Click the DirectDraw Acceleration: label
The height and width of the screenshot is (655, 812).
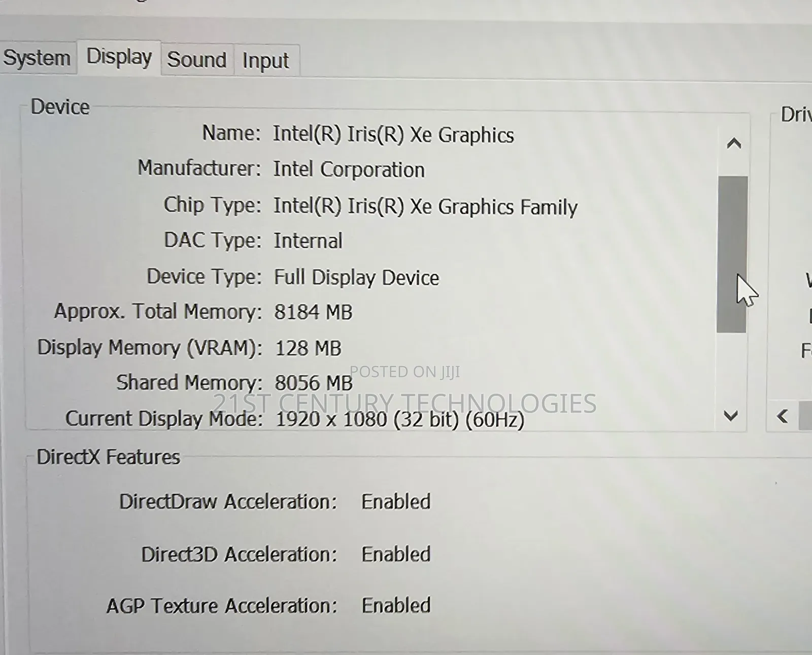228,502
